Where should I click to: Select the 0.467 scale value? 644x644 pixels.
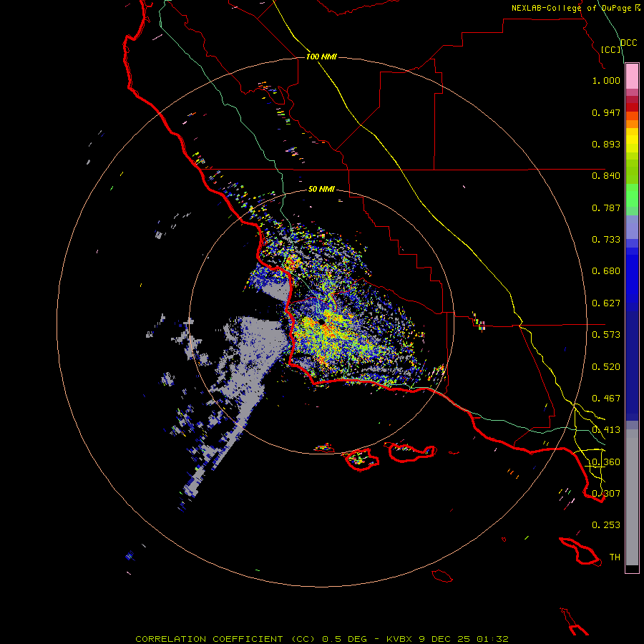point(606,399)
